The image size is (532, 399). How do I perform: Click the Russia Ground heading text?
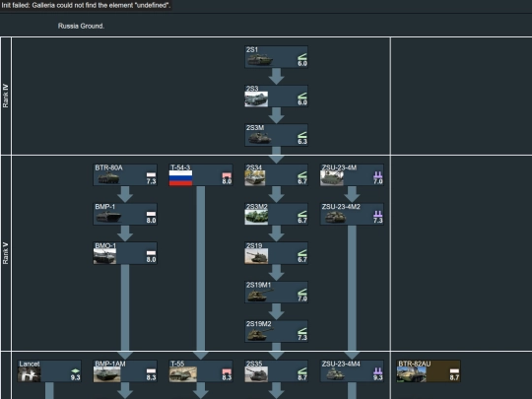pyautogui.click(x=81, y=26)
